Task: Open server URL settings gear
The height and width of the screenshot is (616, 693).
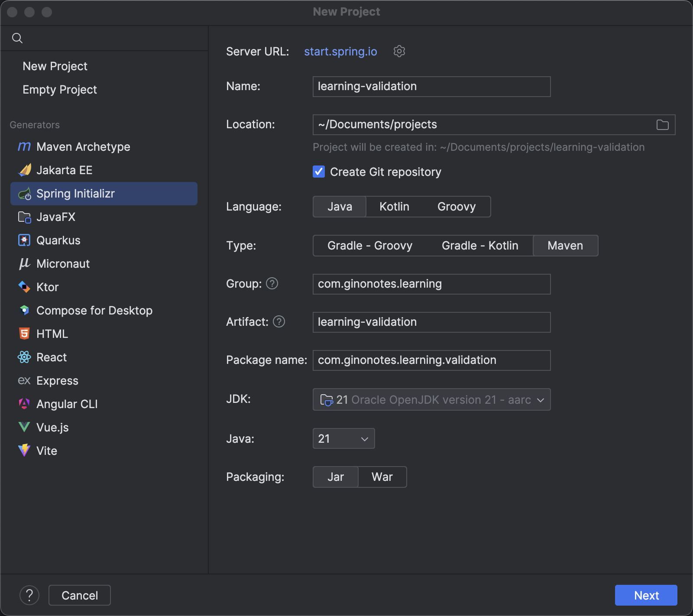Action: click(x=399, y=51)
